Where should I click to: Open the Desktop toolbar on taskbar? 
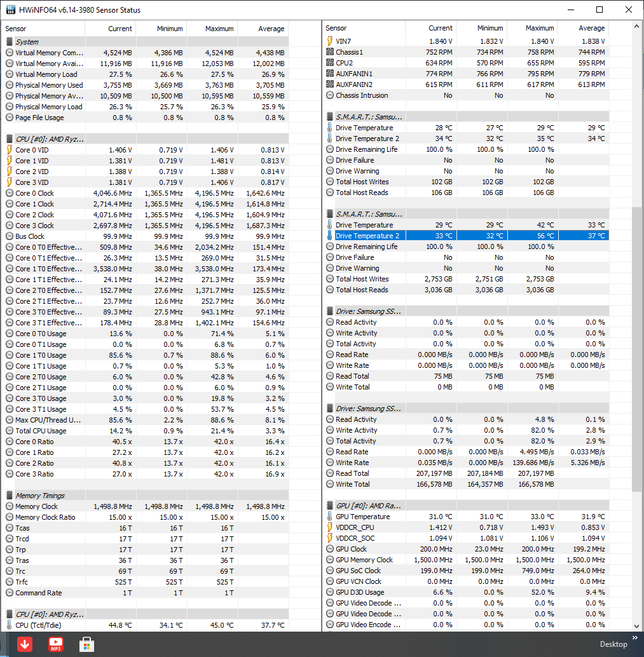(613, 644)
